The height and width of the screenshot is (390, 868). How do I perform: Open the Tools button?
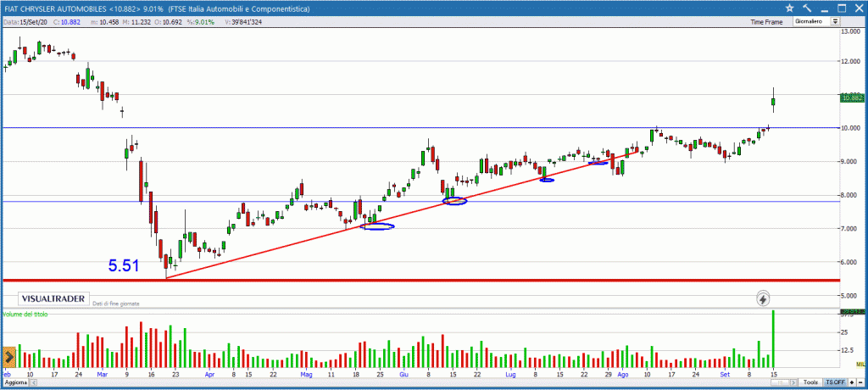pos(810,382)
